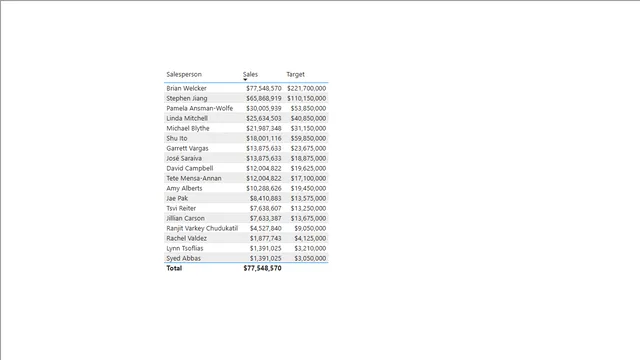Click Amy Alberts' sales $10,288,626

click(x=264, y=188)
